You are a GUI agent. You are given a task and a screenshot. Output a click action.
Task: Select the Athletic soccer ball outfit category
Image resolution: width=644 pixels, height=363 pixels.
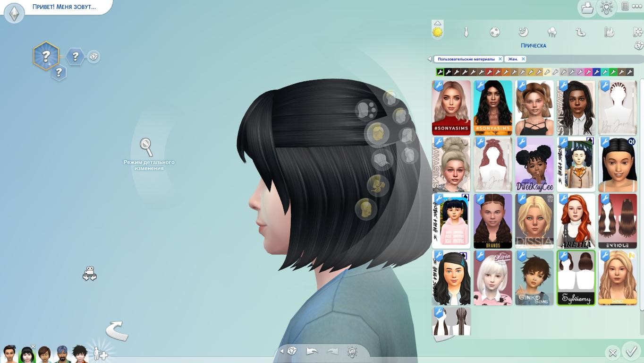point(494,32)
